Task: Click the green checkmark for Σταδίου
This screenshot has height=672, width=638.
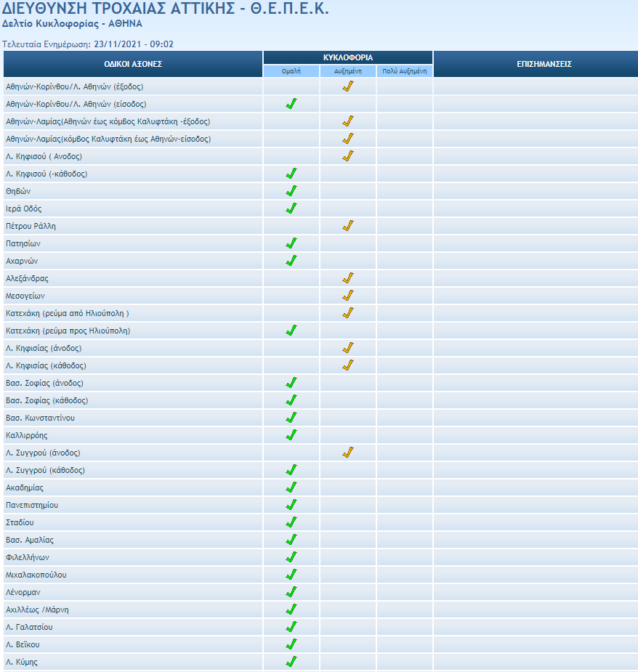Action: (x=291, y=522)
